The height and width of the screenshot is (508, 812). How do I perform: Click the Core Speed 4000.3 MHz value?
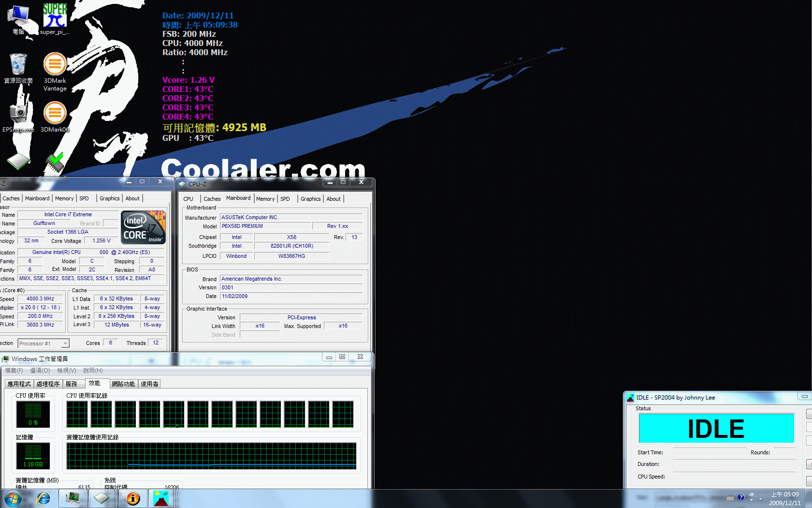pos(40,299)
